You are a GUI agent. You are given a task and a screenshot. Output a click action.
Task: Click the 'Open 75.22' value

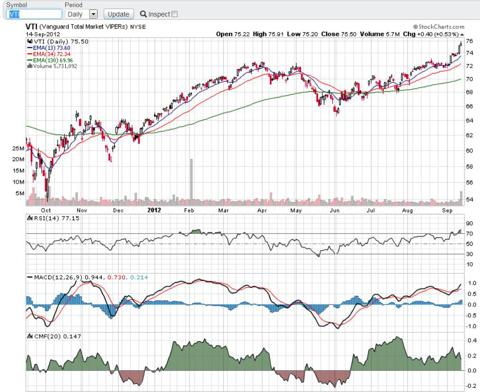click(x=233, y=34)
